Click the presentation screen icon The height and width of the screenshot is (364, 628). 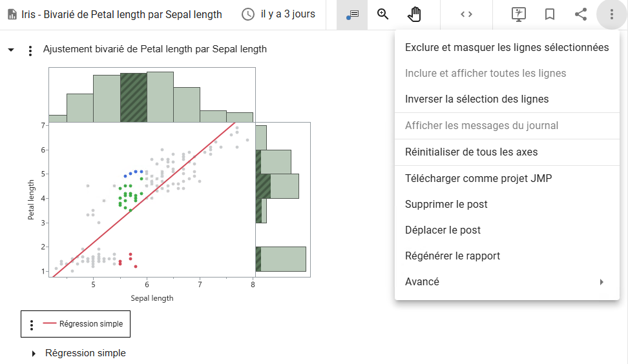[x=519, y=14]
